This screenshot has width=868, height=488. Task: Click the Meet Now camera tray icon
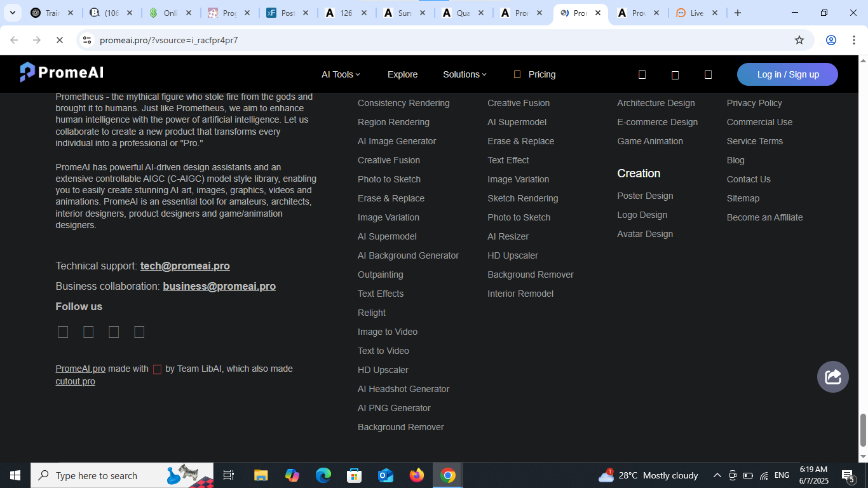coord(733,475)
